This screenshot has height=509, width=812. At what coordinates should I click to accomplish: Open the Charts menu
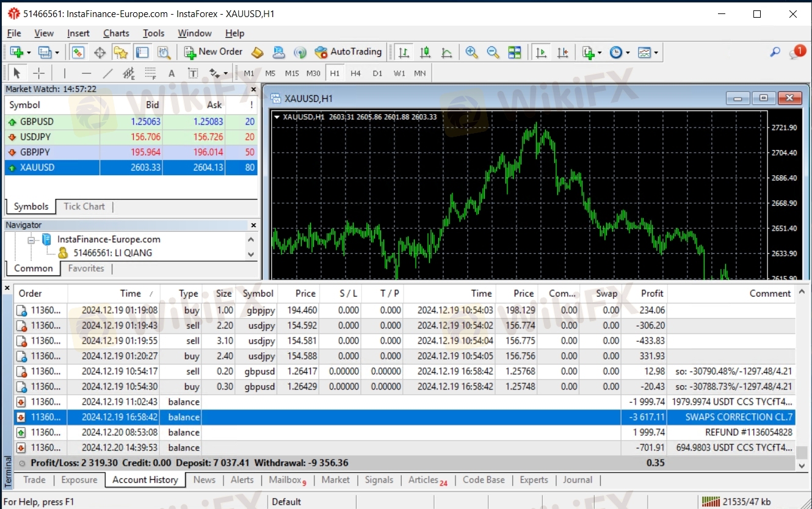click(x=116, y=34)
